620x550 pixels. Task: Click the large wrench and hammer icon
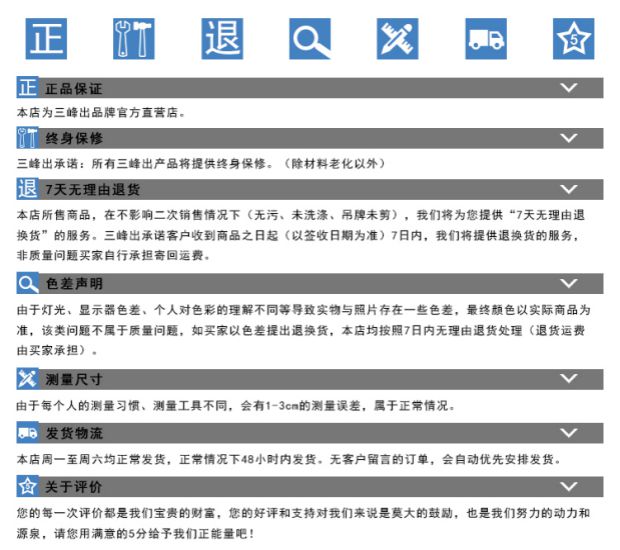134,39
